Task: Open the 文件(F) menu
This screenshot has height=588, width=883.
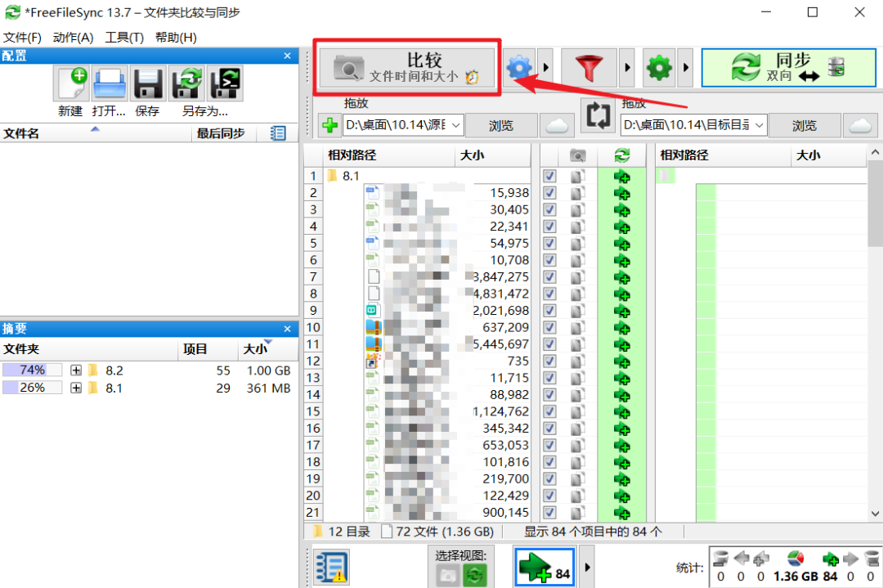Action: 23,37
